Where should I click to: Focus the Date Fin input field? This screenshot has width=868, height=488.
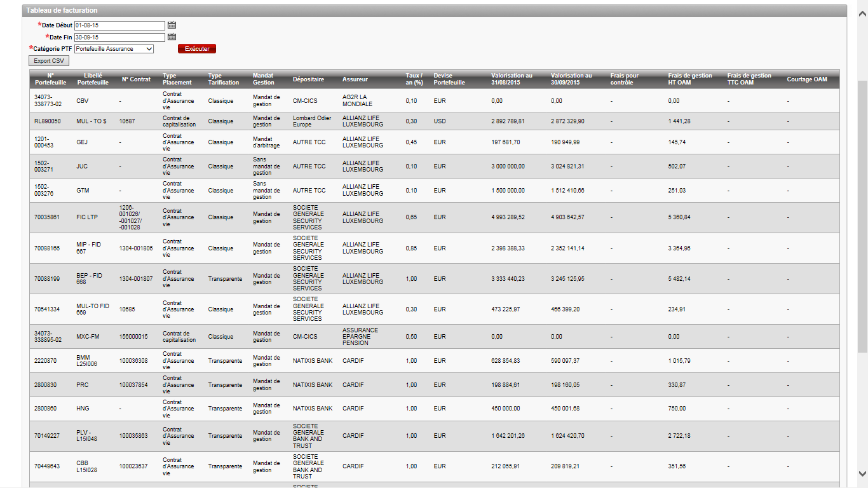coord(119,37)
